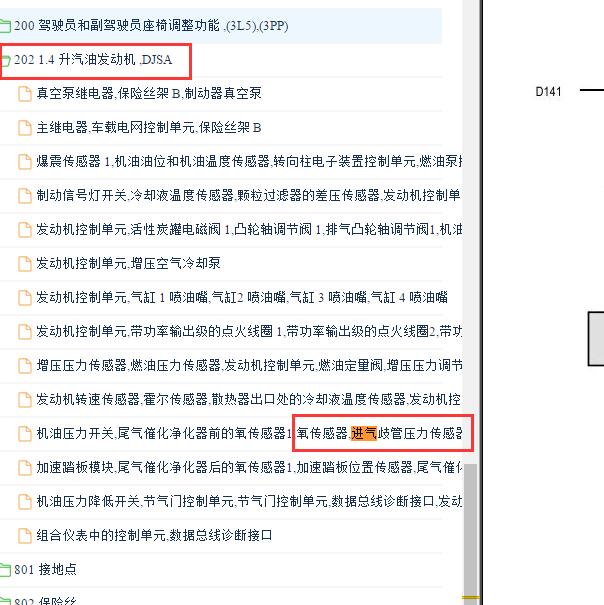
Task: Open 主继电器,车载电网控制单元,保险丝架 B
Action: (149, 127)
